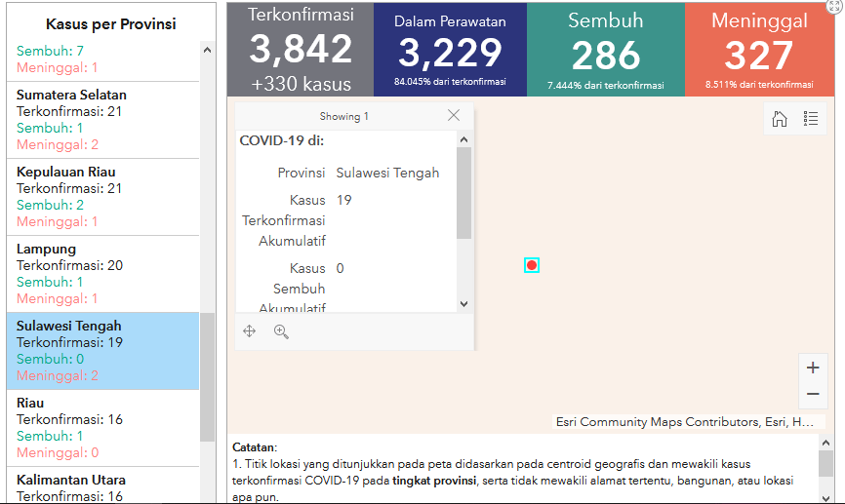845x504 pixels.
Task: Click the expand fullscreen icon at top right
Action: click(x=834, y=7)
